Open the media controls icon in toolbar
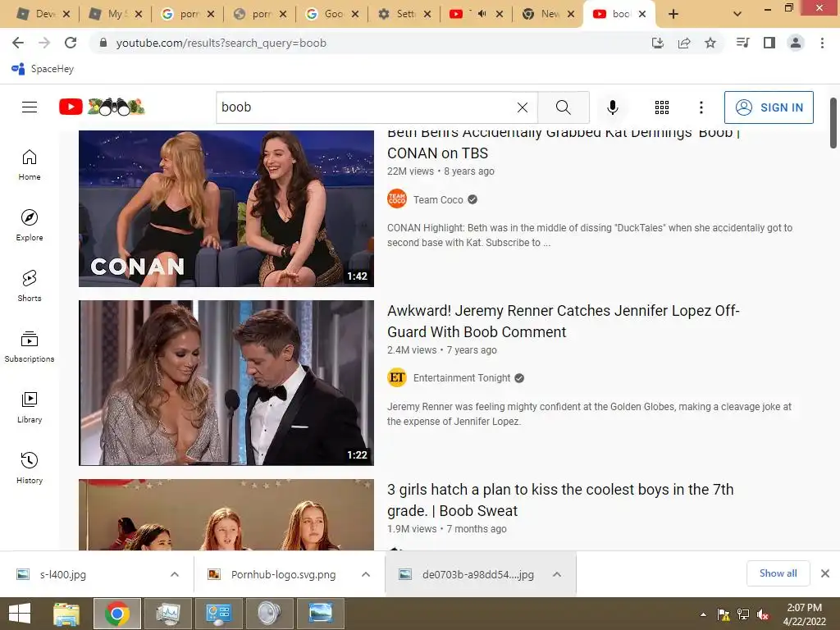This screenshot has width=840, height=630. (743, 43)
